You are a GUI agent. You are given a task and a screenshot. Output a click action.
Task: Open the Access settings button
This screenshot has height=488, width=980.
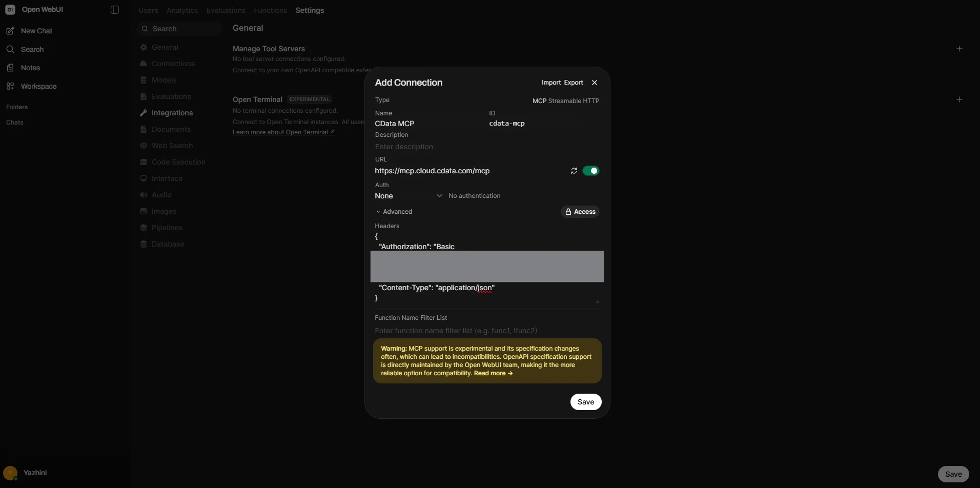(x=580, y=212)
